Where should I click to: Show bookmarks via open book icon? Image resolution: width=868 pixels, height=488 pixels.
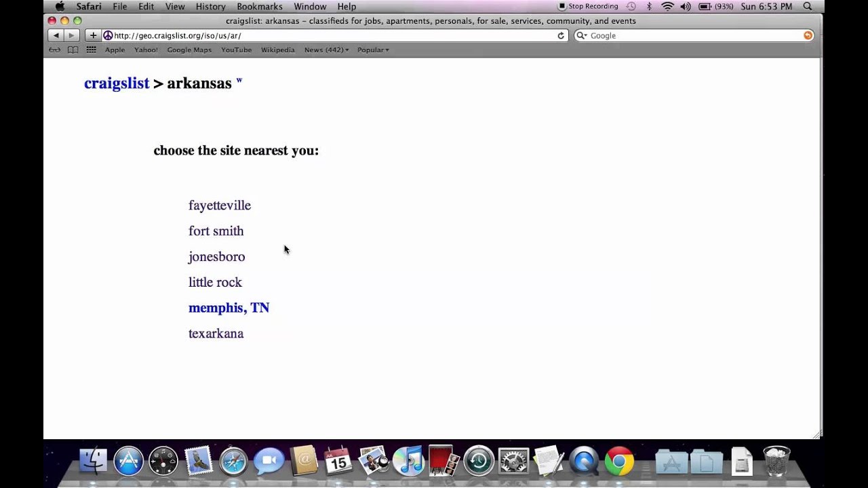(x=73, y=49)
